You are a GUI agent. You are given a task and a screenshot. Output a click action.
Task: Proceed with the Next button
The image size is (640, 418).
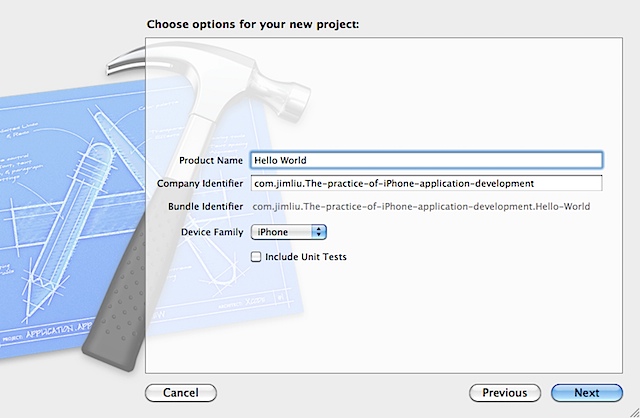point(586,393)
